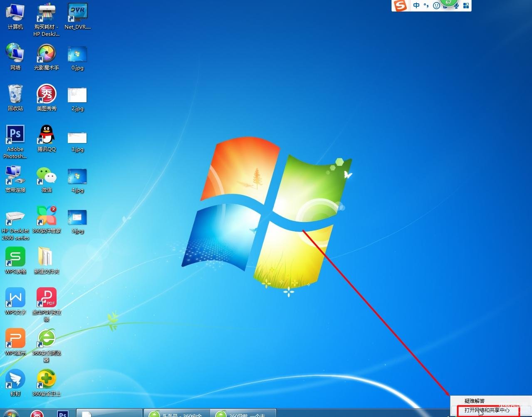532x417 pixels.
Task: Switch to the 头条号 - 360安全 taskbar window
Action: [x=176, y=413]
